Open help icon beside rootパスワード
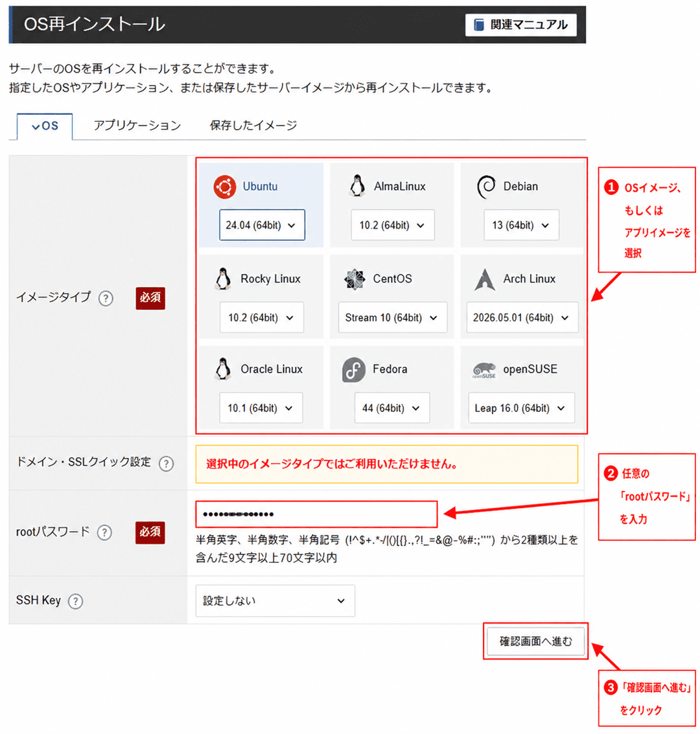 [104, 533]
